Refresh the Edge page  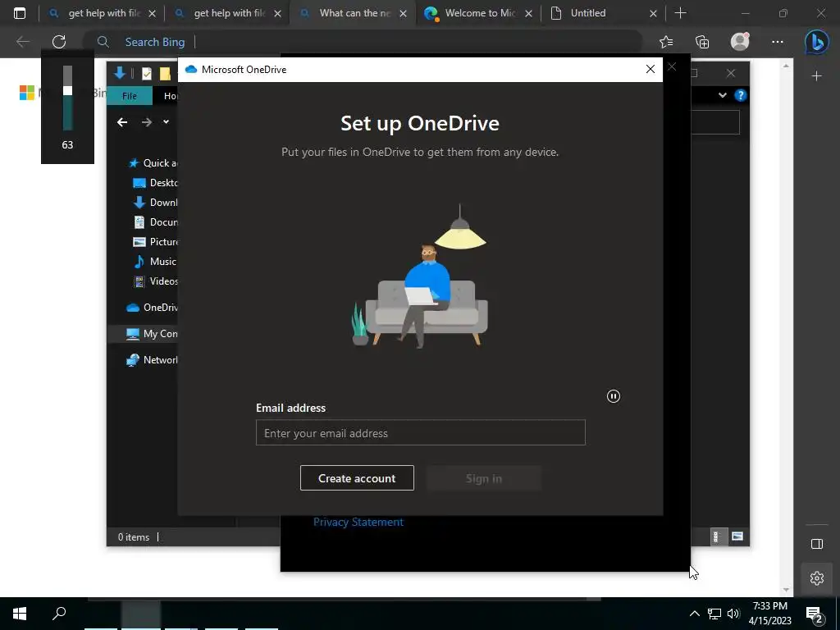point(59,42)
